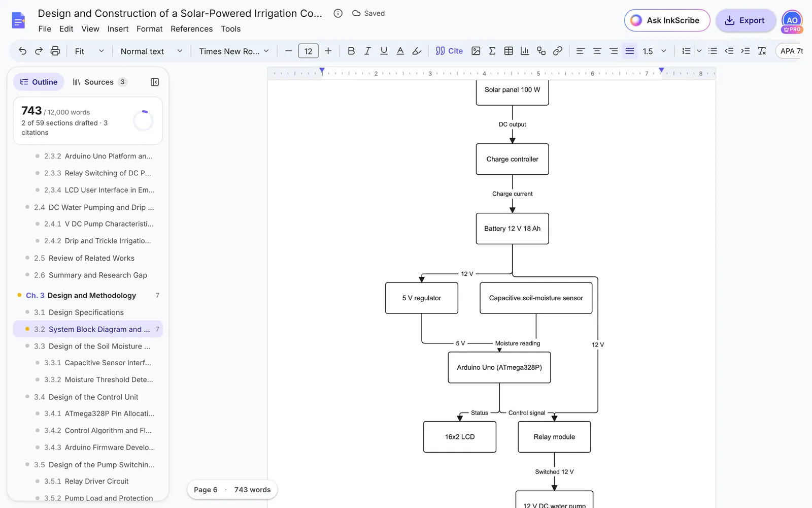This screenshot has width=812, height=508.
Task: Clear text formatting icon
Action: coord(762,51)
